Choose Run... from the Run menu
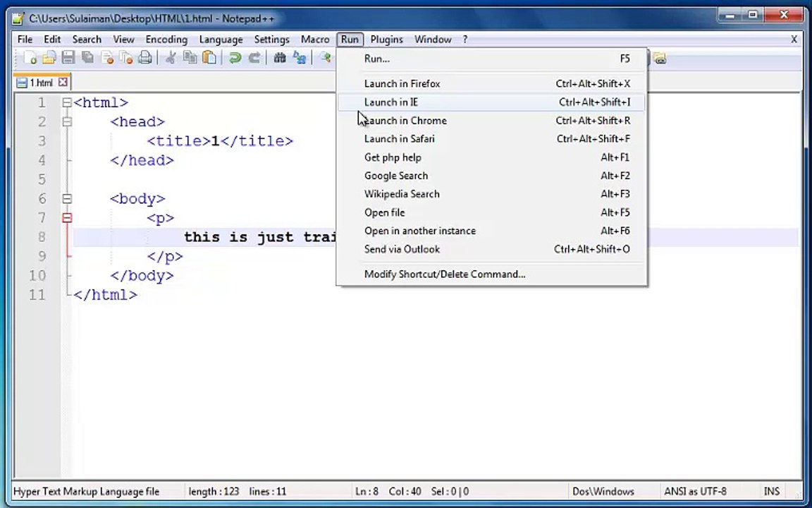 pos(491,59)
